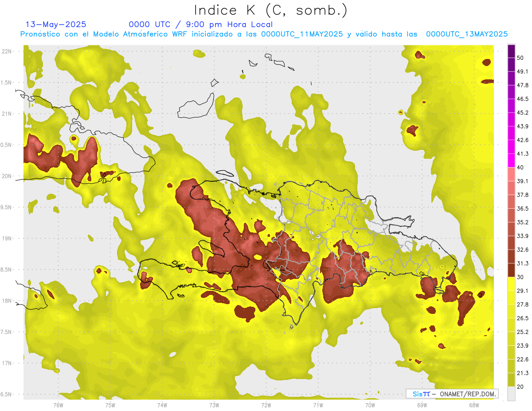Select the olive swatch between 20 and 21.3

coord(511,380)
